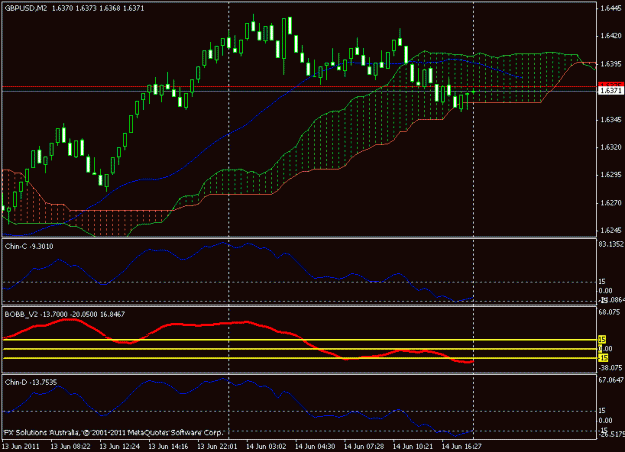
Task: Click the Chin-D -13.7535 indicator label
Action: [31, 382]
